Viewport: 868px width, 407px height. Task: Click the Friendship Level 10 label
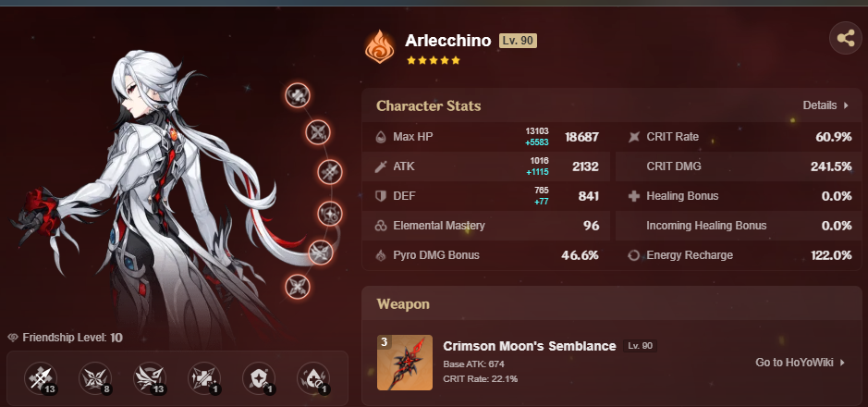tap(66, 338)
